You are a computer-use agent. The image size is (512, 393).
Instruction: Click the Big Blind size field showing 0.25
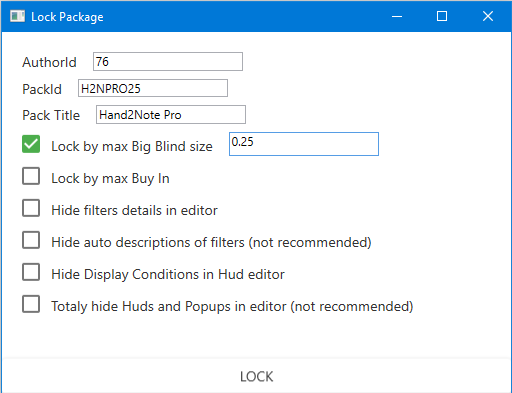click(x=304, y=144)
